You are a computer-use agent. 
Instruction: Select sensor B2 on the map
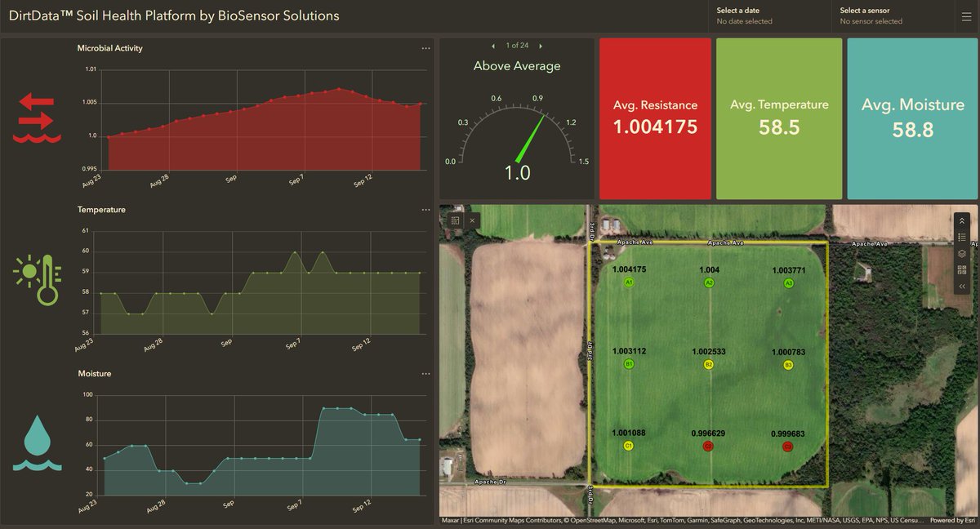click(709, 364)
